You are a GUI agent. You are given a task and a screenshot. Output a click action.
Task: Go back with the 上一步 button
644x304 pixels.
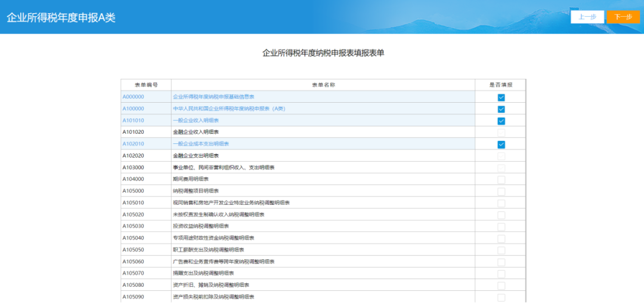587,17
